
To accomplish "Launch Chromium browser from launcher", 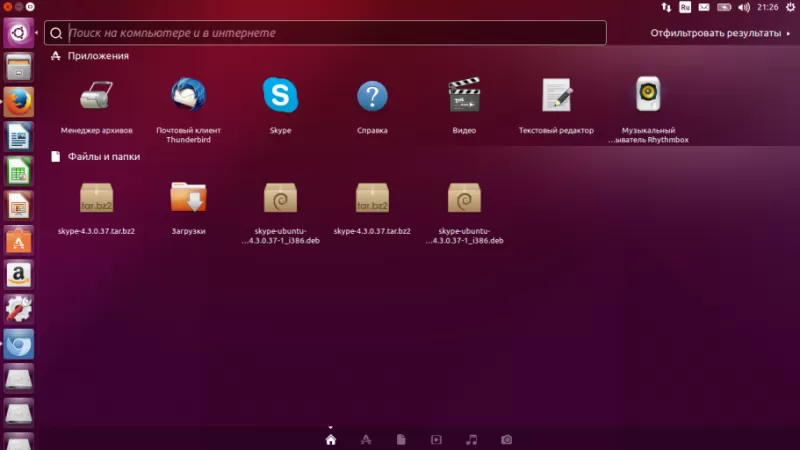I will tap(18, 344).
